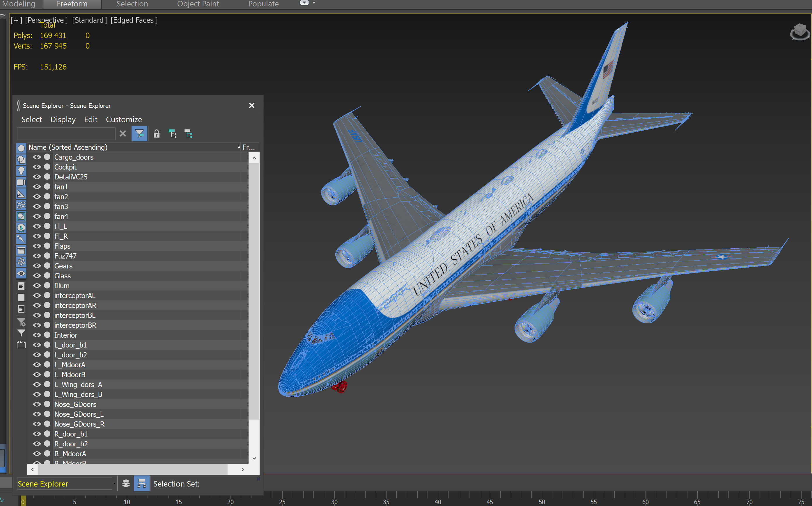Clear the Scene Explorer search filter
The height and width of the screenshot is (506, 812).
(123, 134)
